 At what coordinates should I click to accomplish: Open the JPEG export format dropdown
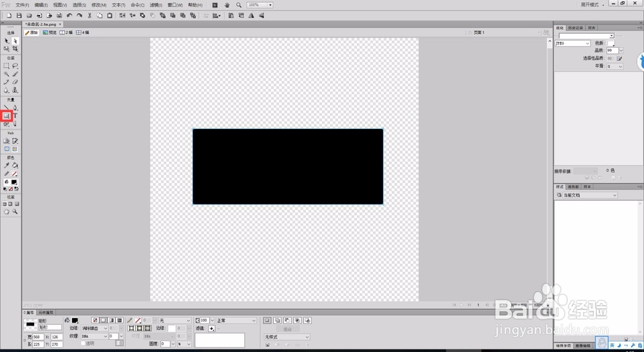tap(573, 43)
